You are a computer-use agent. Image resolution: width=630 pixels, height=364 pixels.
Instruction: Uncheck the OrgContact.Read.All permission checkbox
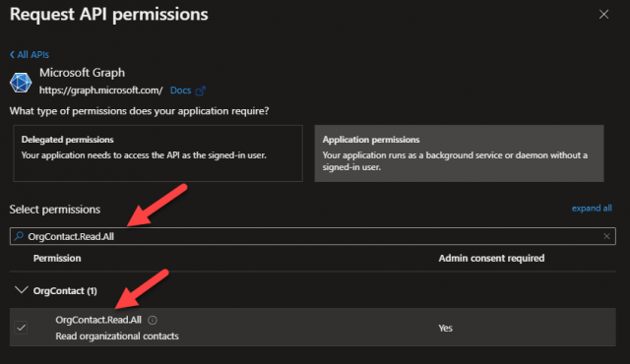[x=21, y=328]
